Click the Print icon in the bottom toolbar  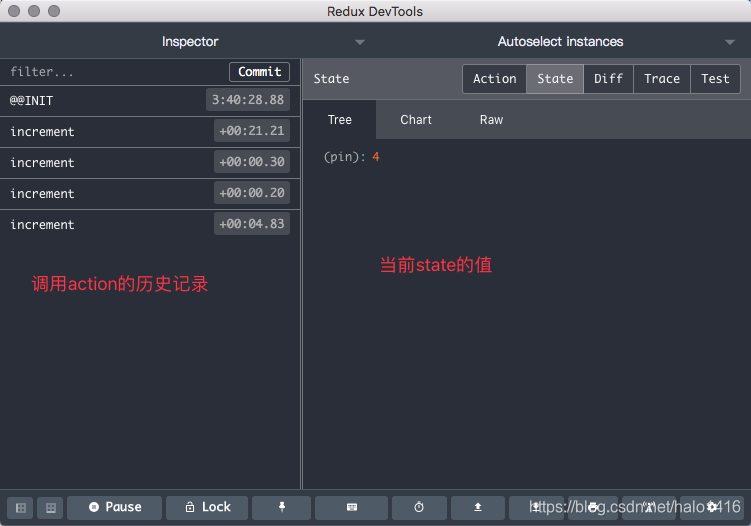click(593, 507)
